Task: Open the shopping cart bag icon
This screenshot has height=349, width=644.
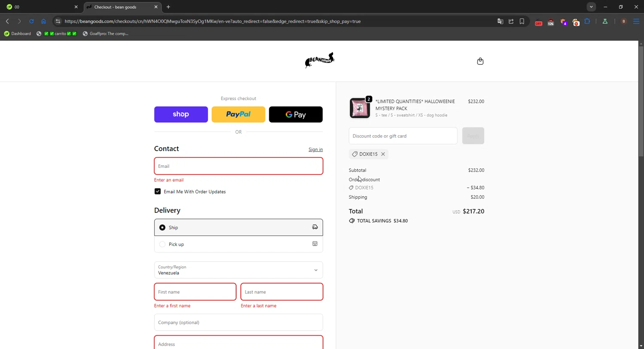Action: tap(480, 61)
